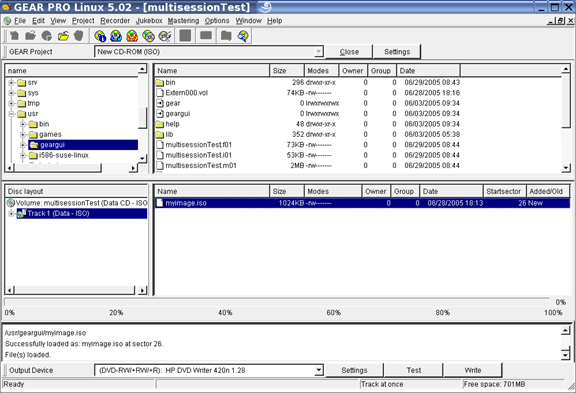
Task: Open the Project menu
Action: (83, 21)
